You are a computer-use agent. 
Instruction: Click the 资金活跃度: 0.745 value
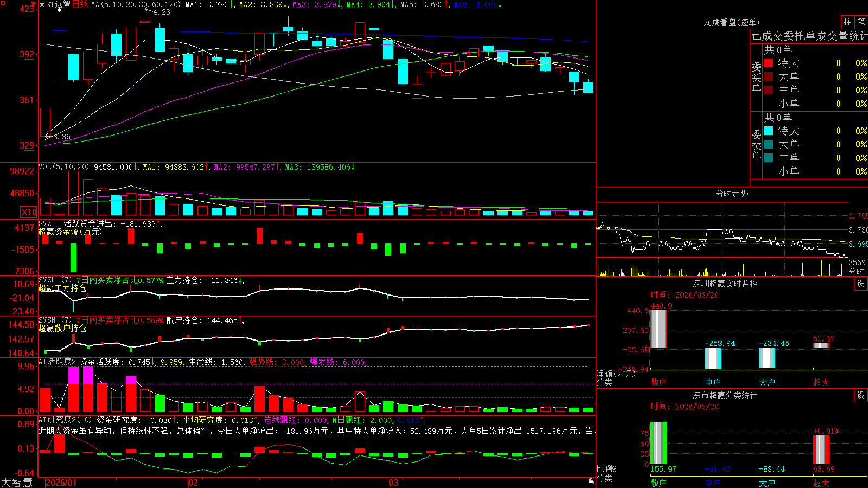(115, 362)
